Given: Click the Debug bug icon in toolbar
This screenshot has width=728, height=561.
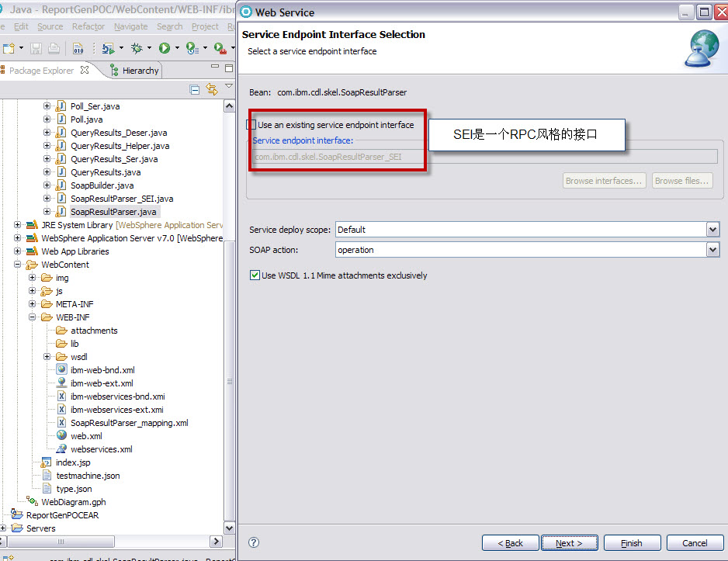Looking at the screenshot, I should click(x=137, y=48).
